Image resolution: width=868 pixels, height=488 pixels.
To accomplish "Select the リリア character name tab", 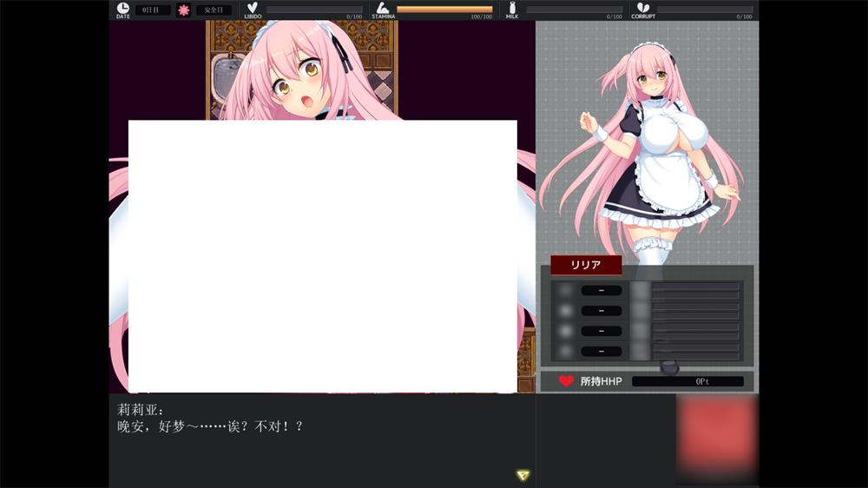I will click(586, 266).
